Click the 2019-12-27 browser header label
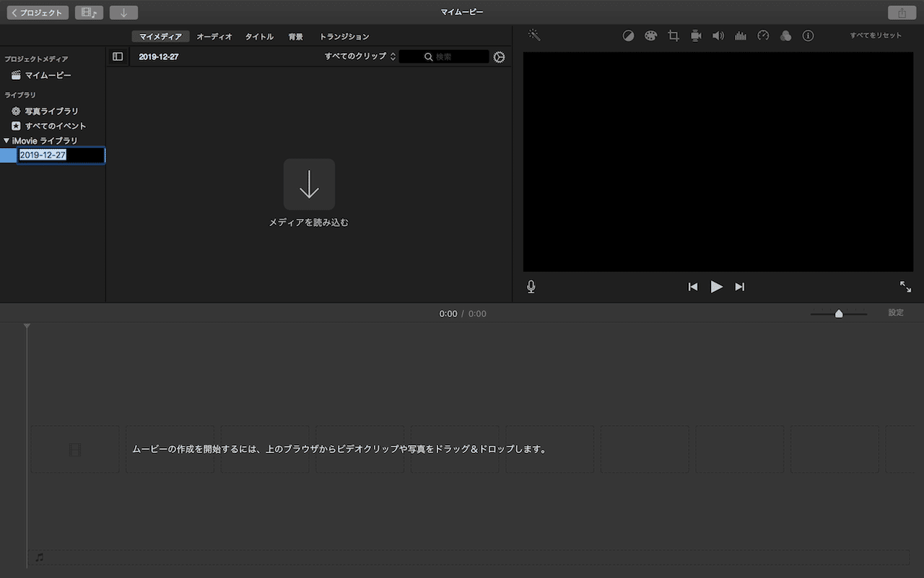Screen dimensions: 924x578 tap(159, 57)
